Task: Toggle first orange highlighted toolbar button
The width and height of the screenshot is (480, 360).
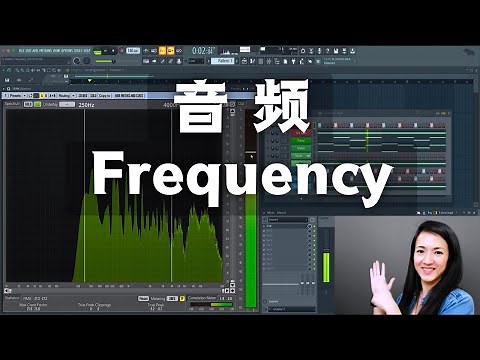Action: click(x=162, y=51)
